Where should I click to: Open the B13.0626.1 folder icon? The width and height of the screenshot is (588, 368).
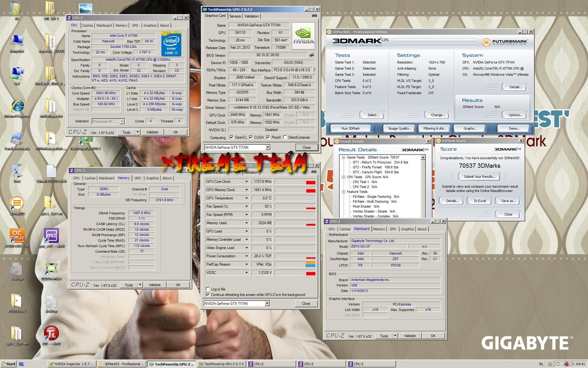(x=17, y=303)
